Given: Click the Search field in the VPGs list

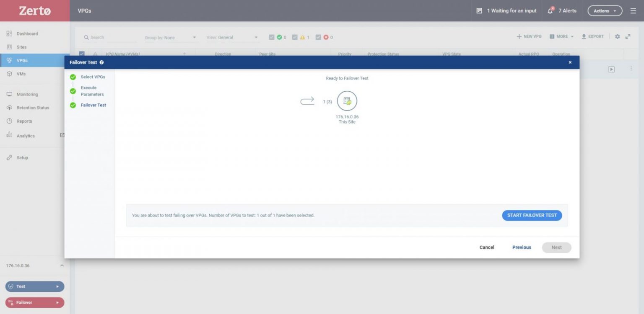Looking at the screenshot, I should (x=110, y=37).
